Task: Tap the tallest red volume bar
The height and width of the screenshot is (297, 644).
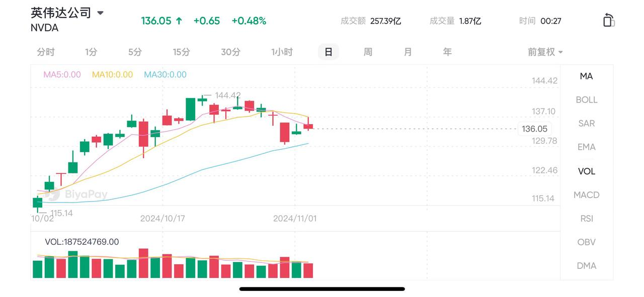Action: coord(143,263)
